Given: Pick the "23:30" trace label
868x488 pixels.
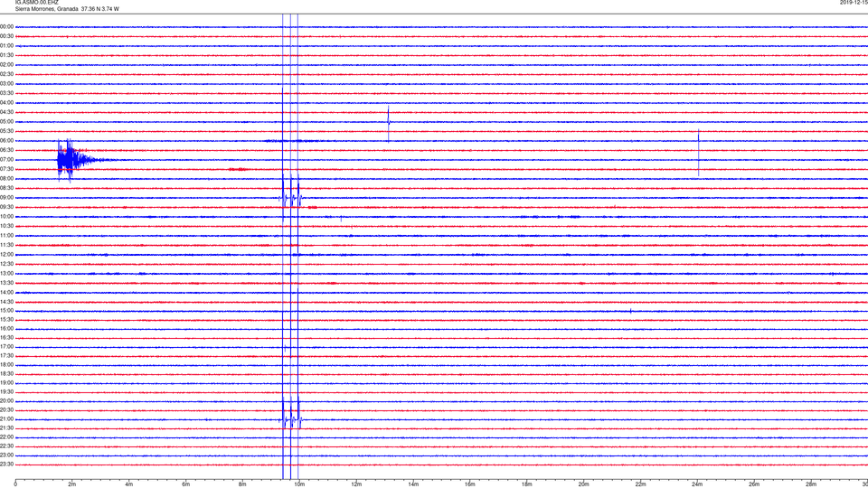Looking at the screenshot, I should click(x=6, y=465).
